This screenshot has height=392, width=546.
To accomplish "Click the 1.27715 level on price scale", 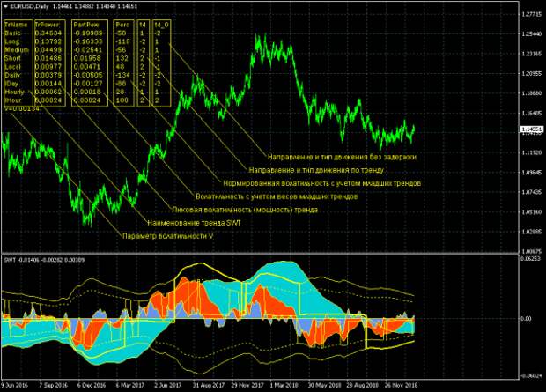I will pyautogui.click(x=531, y=15).
